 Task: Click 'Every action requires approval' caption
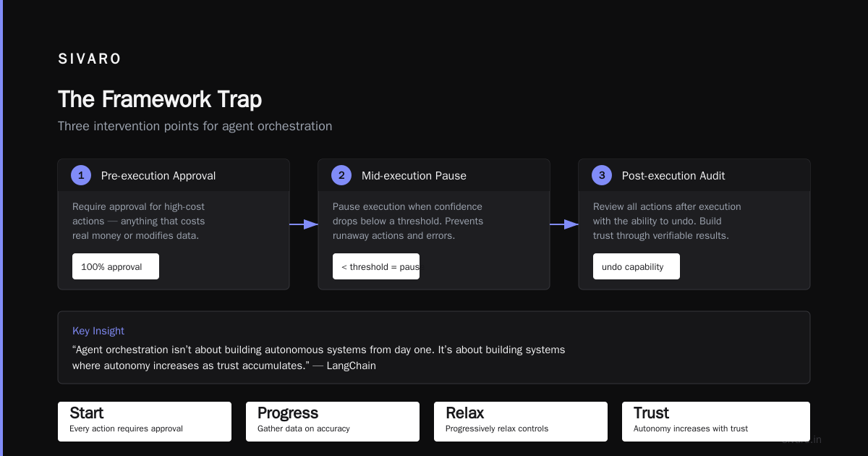tap(126, 428)
